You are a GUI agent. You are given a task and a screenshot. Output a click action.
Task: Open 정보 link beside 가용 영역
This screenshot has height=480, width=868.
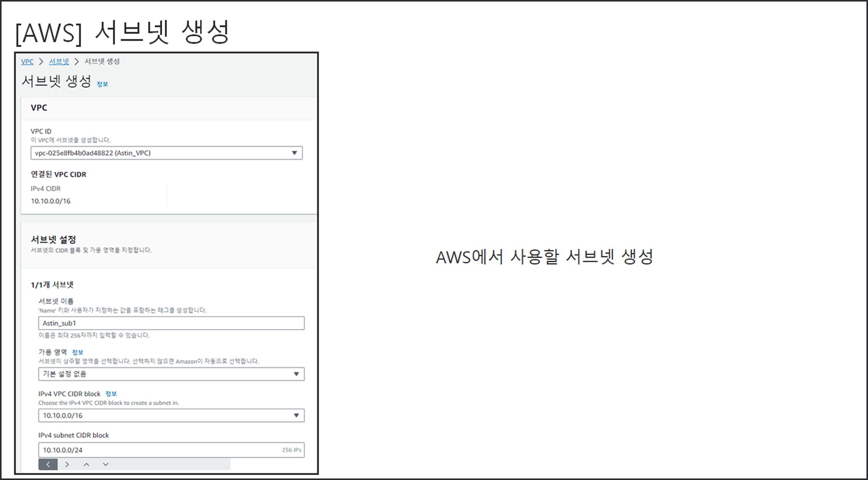click(x=77, y=352)
